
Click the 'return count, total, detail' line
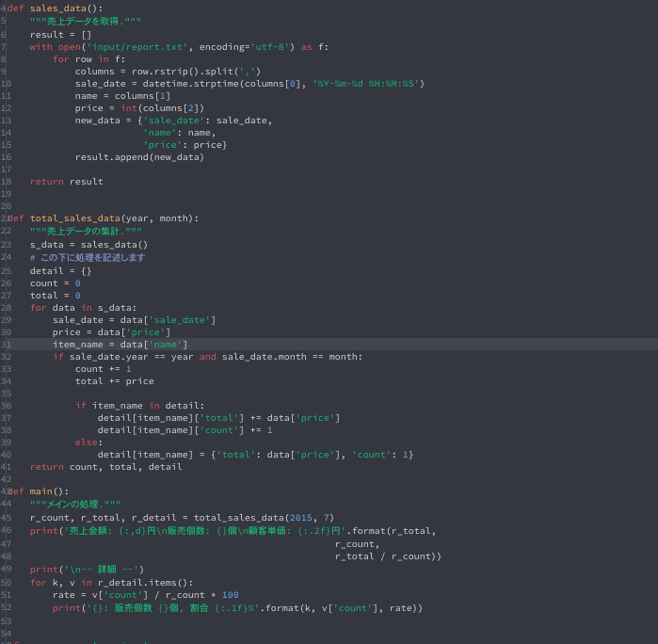point(105,467)
